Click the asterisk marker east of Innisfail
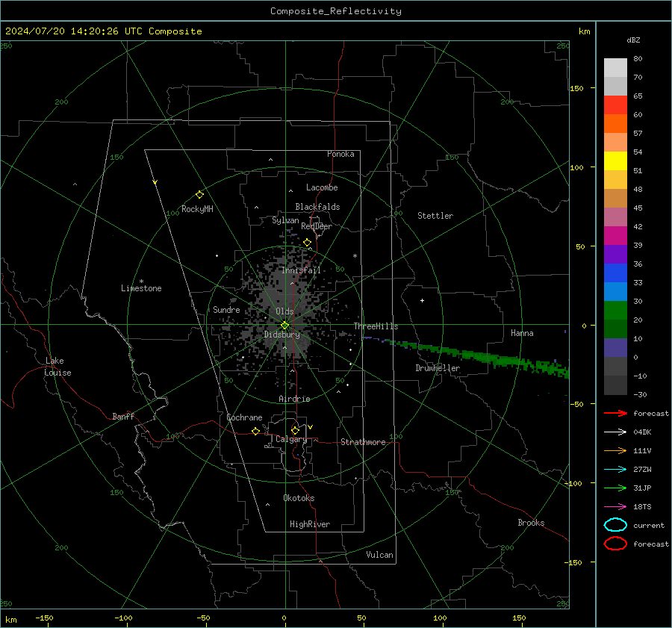 355,256
